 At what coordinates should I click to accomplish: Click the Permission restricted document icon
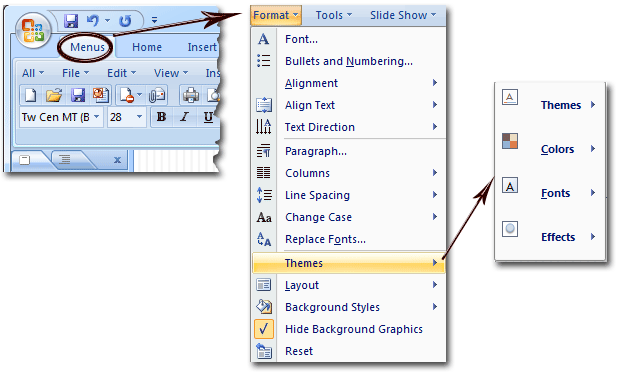coord(127,95)
